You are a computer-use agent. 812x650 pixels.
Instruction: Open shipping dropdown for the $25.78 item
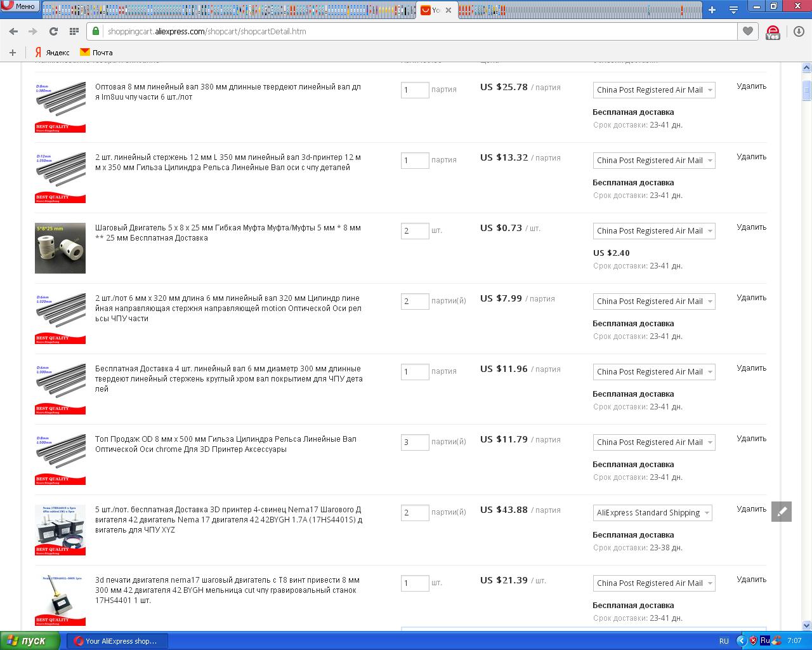coord(654,90)
